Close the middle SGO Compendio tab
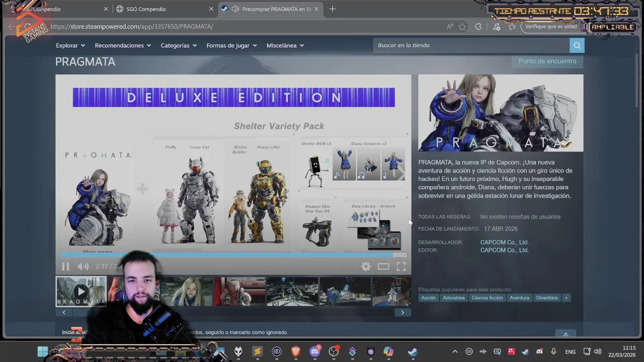644x362 pixels. [211, 9]
